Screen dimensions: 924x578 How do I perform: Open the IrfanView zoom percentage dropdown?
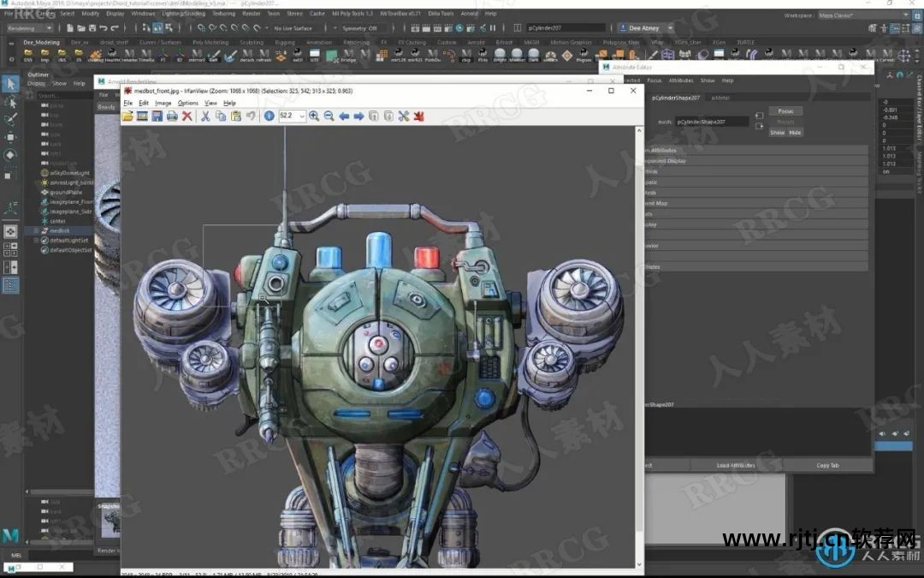point(301,116)
